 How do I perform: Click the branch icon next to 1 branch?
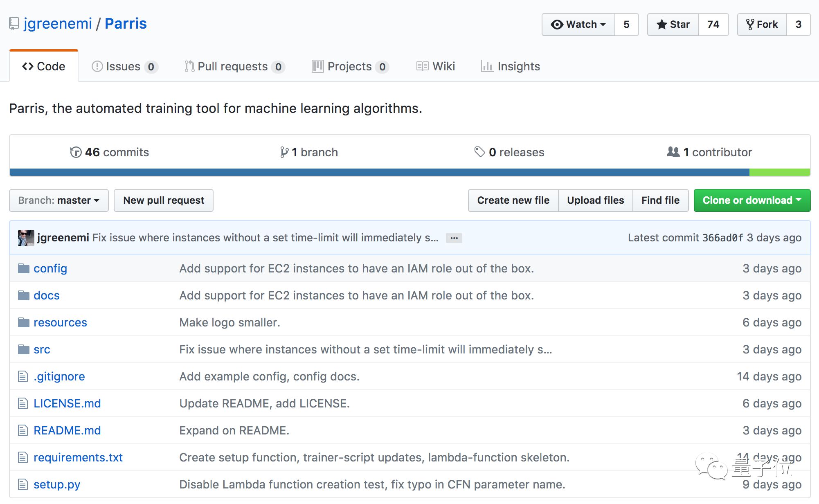284,152
